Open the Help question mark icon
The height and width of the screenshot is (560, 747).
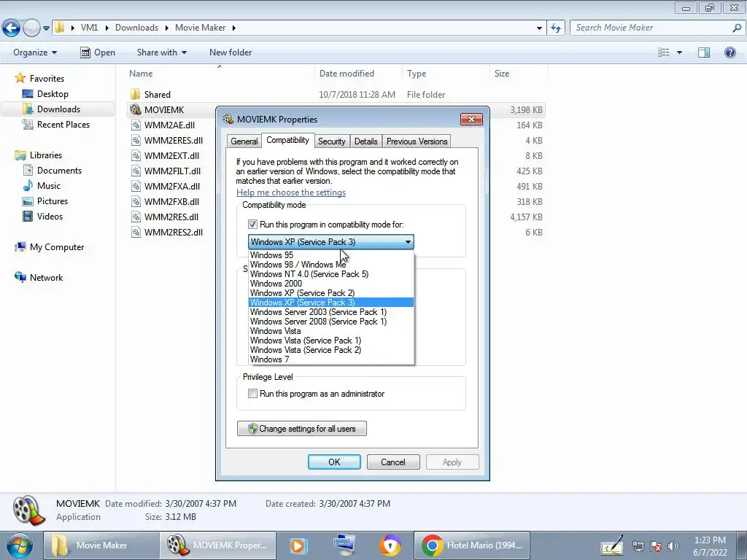coord(729,52)
